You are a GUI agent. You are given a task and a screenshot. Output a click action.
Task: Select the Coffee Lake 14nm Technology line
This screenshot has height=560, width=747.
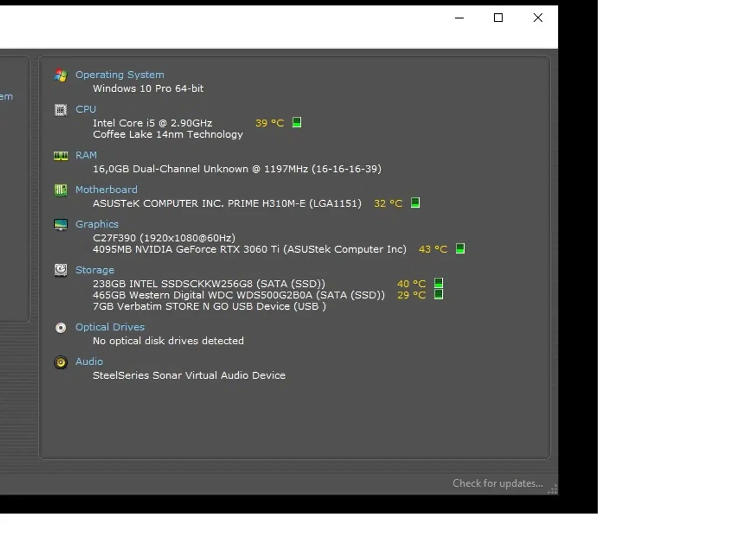(168, 134)
